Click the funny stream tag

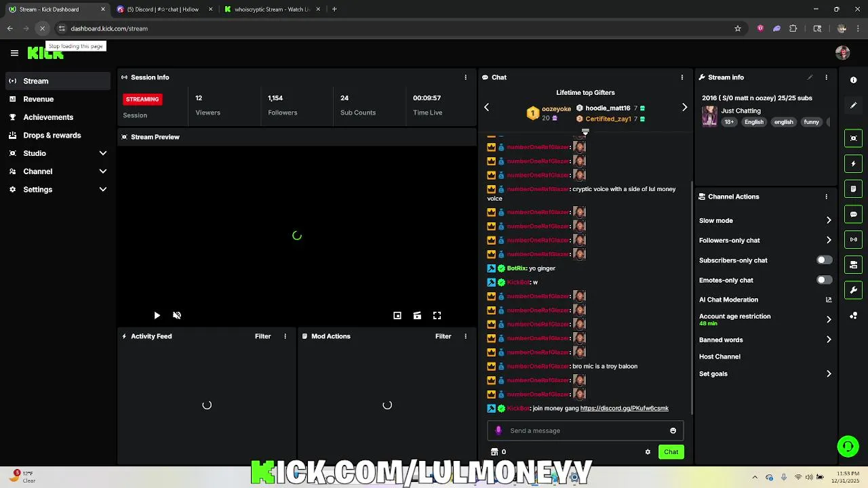[x=811, y=122]
